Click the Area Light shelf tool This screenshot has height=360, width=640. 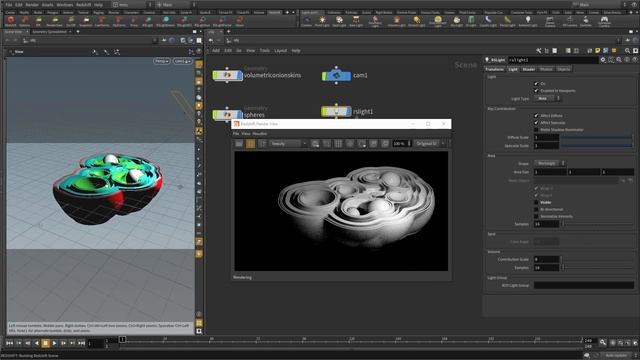(x=356, y=21)
